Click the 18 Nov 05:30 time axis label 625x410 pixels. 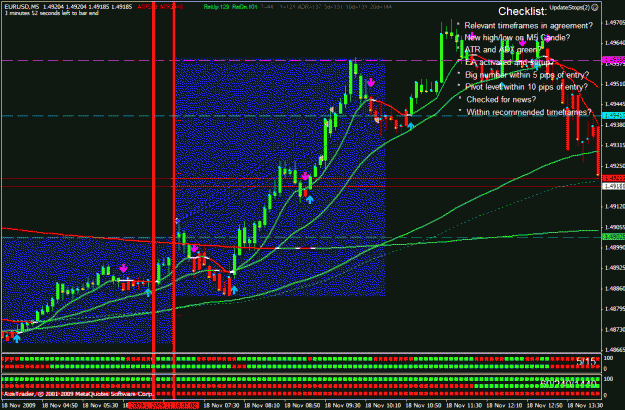click(x=99, y=406)
